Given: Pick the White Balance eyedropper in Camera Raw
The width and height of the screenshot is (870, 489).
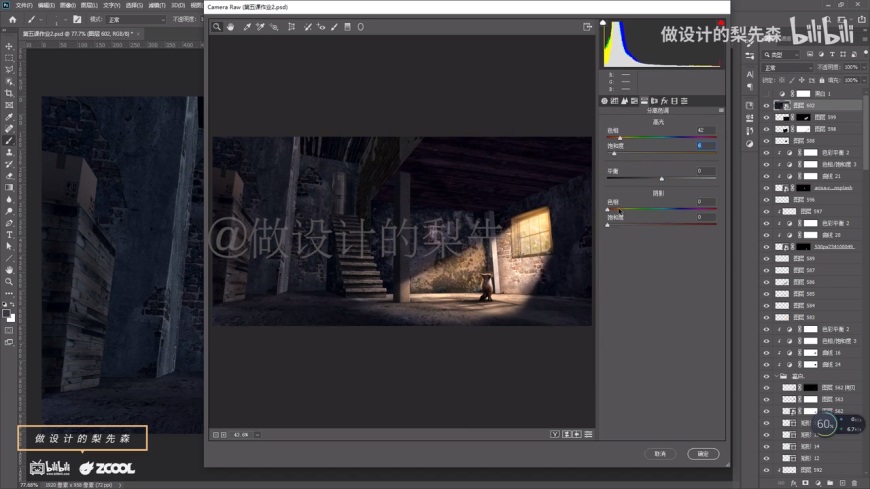Looking at the screenshot, I should point(247,27).
